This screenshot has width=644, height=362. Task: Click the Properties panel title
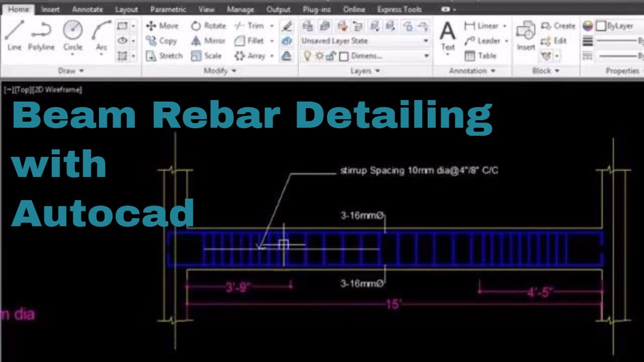(622, 71)
